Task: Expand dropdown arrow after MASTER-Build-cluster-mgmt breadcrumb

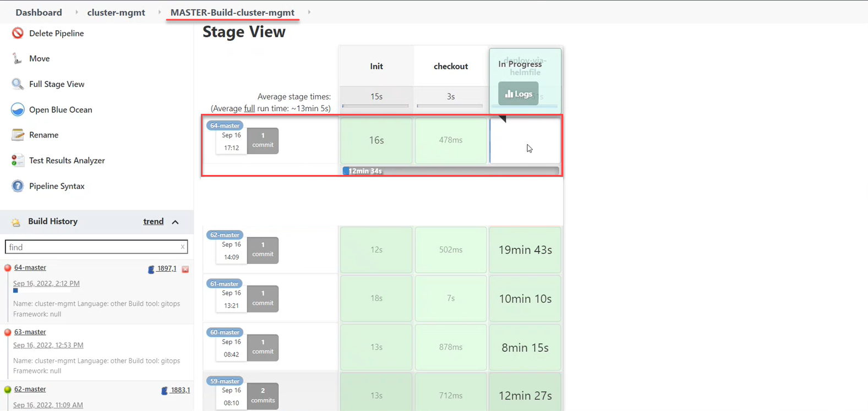Action: 309,12
